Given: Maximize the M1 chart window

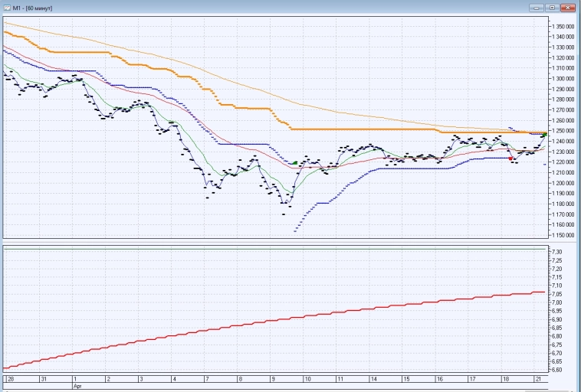Looking at the screenshot, I should point(550,7).
